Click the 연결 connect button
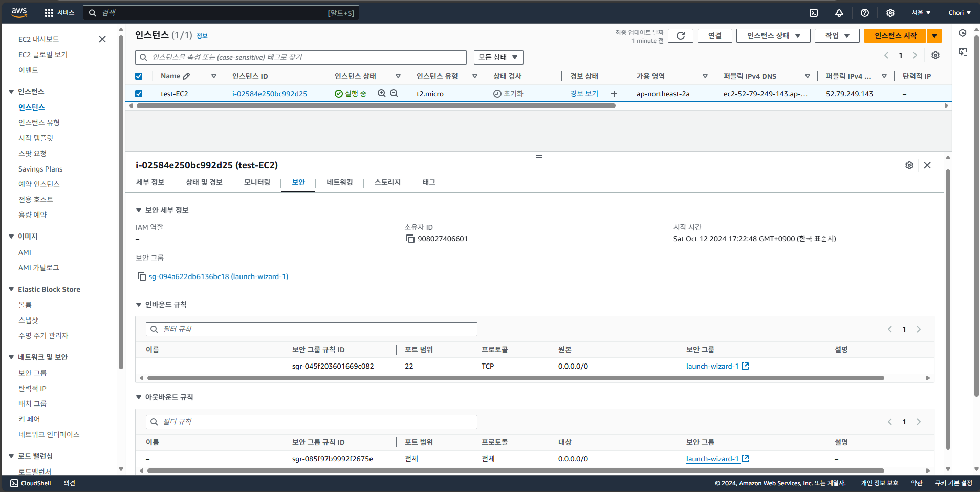The width and height of the screenshot is (980, 492). [x=715, y=36]
